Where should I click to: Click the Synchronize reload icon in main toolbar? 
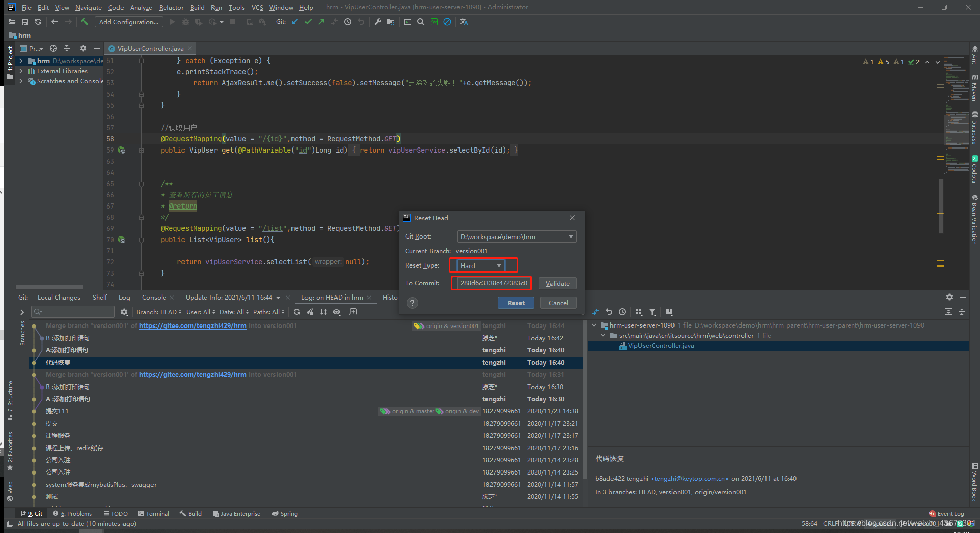tap(38, 22)
